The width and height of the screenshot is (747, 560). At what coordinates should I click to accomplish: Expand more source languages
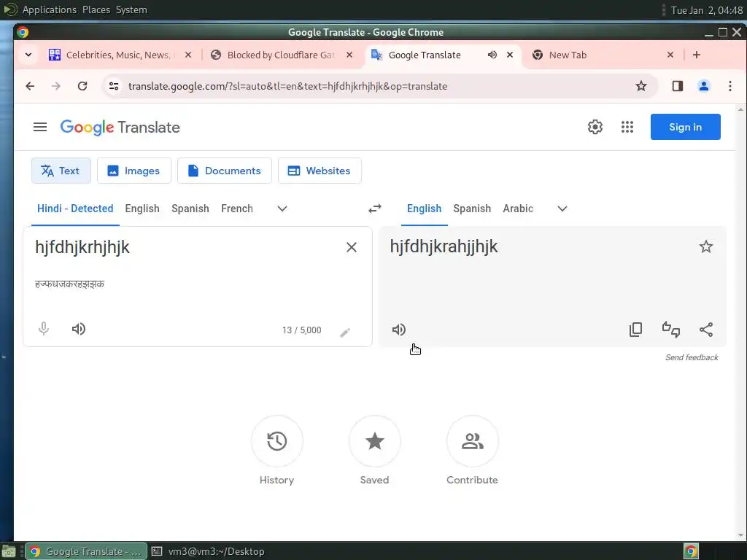coord(282,209)
